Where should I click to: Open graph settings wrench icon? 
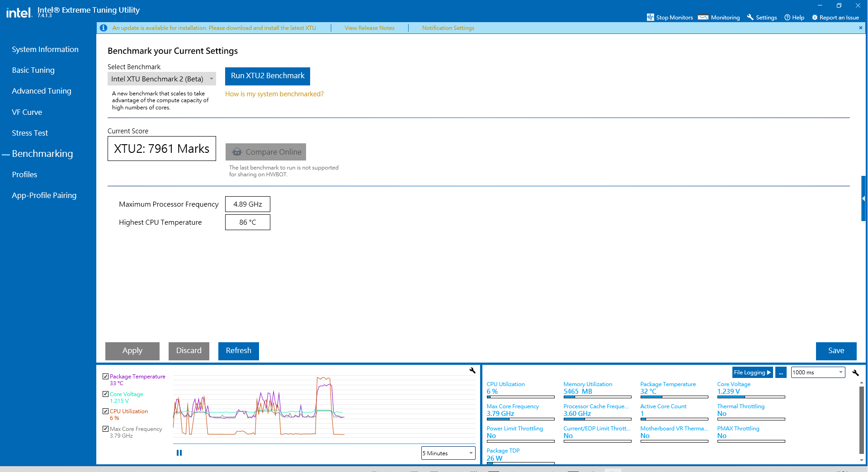tap(472, 370)
